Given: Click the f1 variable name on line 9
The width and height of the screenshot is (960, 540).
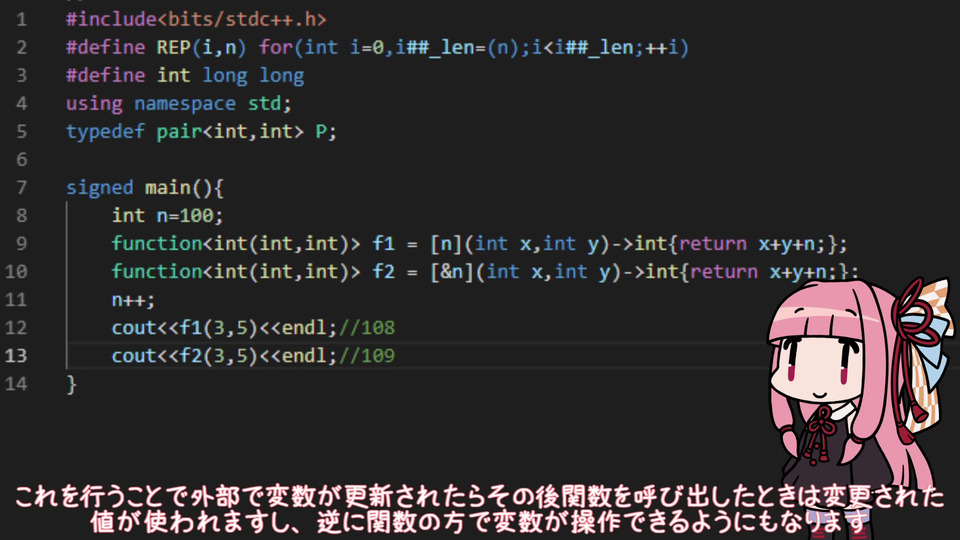Looking at the screenshot, I should [x=383, y=244].
